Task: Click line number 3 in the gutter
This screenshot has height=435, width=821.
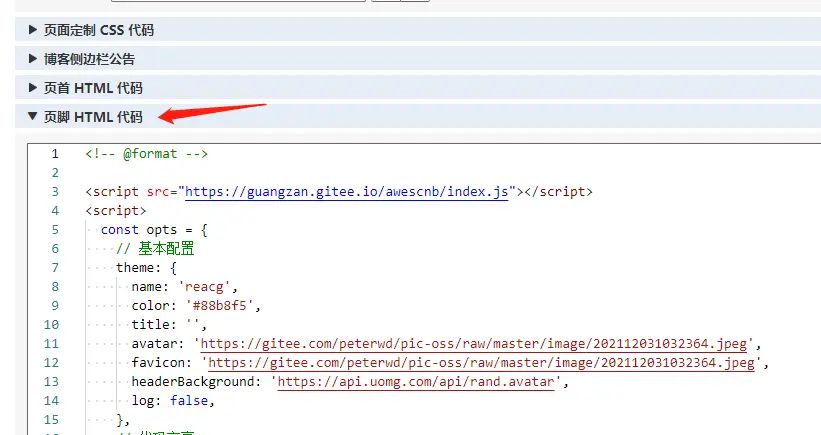Action: (55, 192)
